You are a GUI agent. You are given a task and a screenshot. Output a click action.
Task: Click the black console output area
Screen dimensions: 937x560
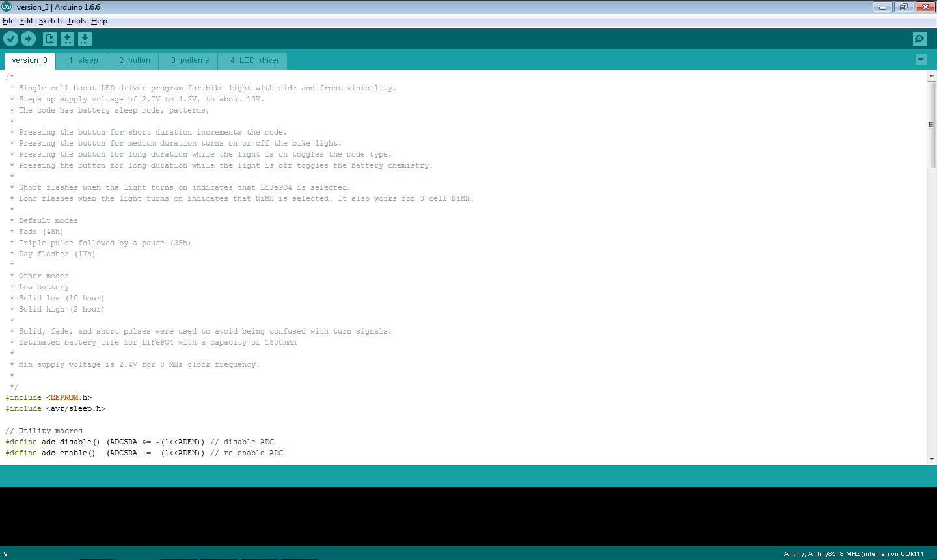(x=468, y=516)
